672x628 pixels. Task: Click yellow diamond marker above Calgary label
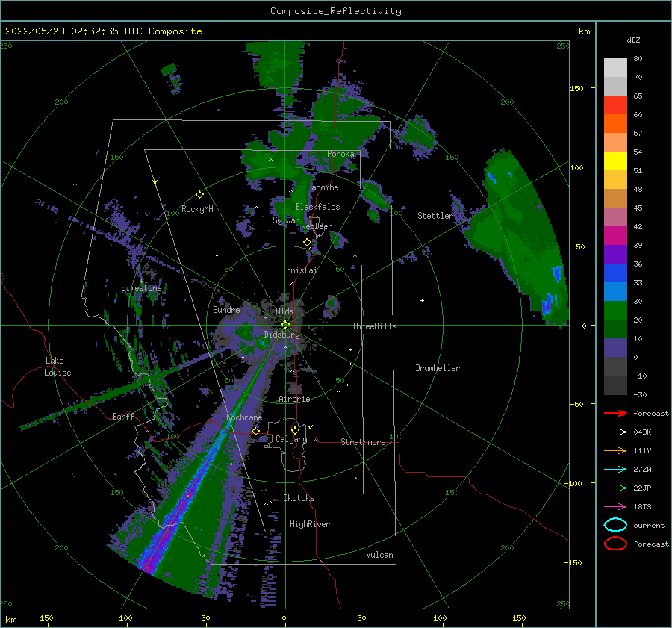pos(295,430)
